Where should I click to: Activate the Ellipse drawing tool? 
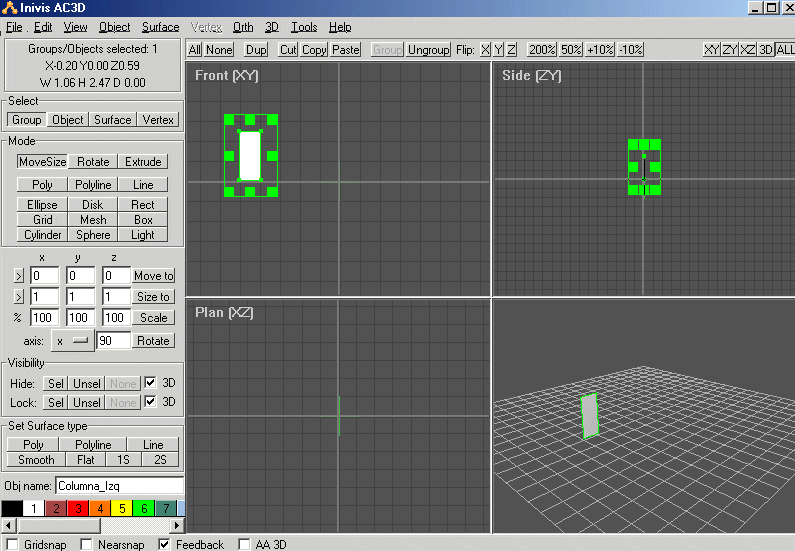point(42,204)
